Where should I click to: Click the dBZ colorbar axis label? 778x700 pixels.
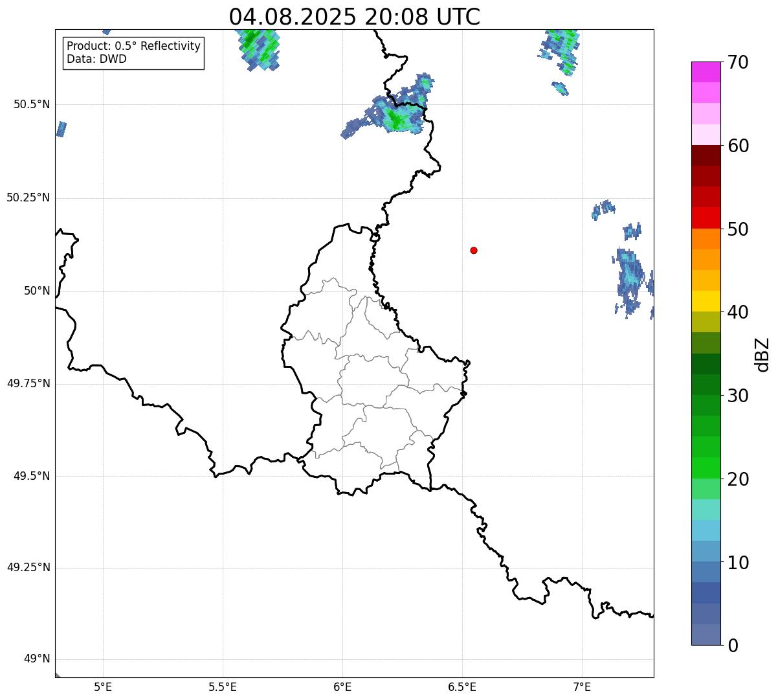[762, 354]
